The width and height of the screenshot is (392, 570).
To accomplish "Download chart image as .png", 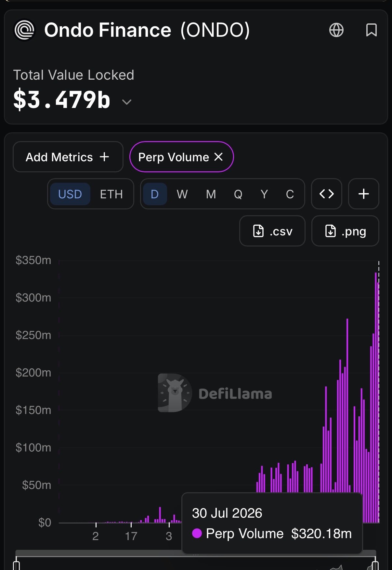I will coord(345,231).
